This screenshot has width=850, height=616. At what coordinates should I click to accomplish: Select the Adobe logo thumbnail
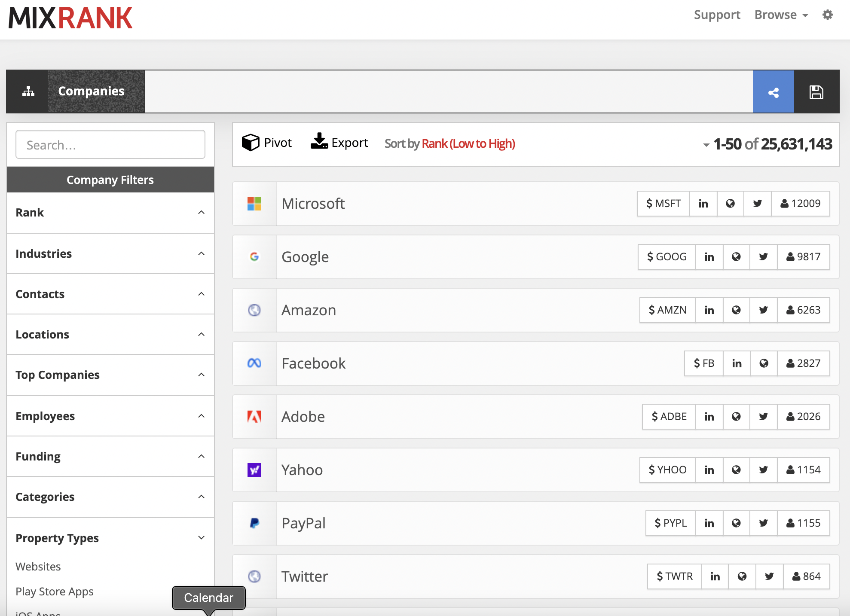click(254, 416)
